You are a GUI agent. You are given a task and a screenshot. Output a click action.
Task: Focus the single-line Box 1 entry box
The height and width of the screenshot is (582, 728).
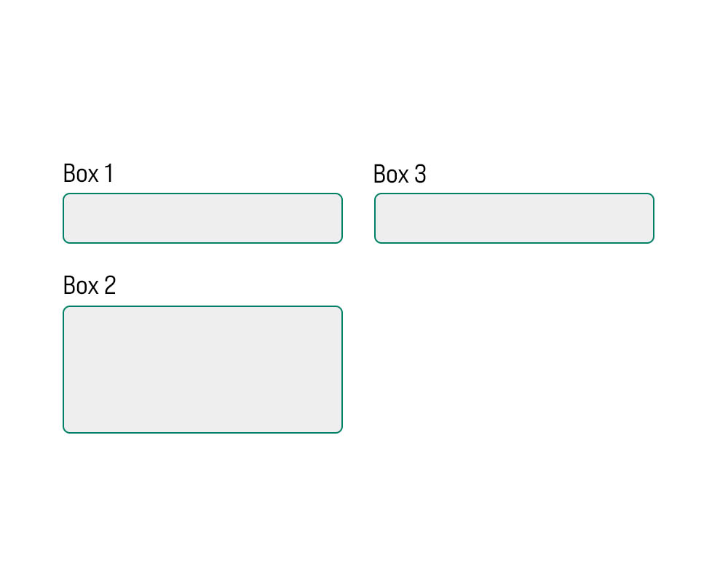(x=202, y=218)
